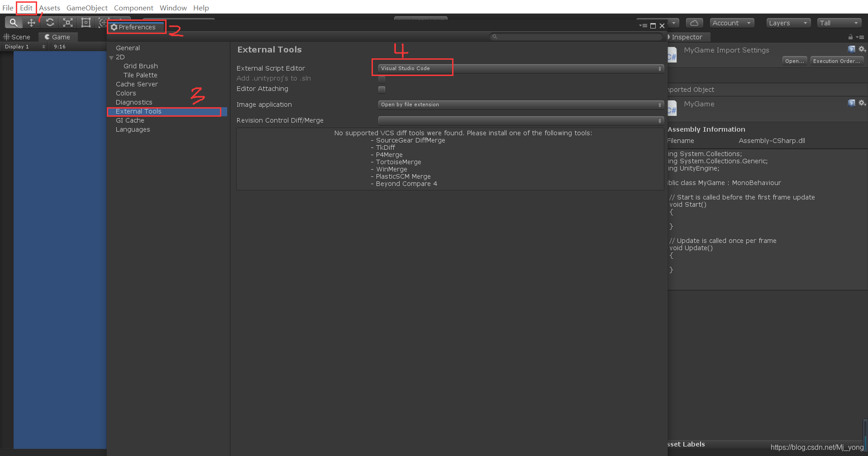Open the Image application dropdown

[521, 104]
